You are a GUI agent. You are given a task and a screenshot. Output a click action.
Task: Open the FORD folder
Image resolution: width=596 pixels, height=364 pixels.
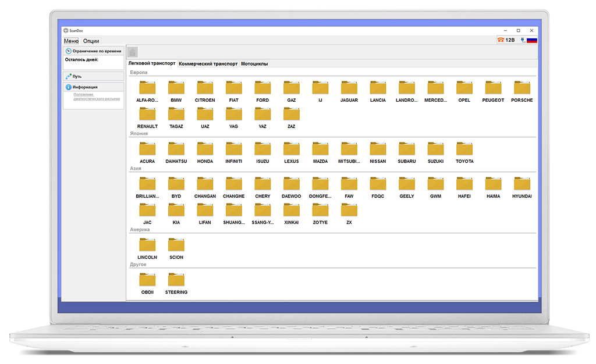click(262, 91)
